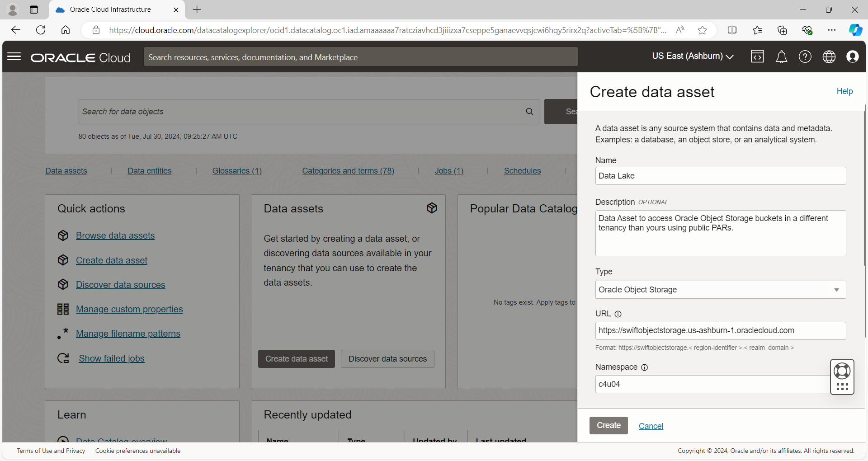Open the Data assets tab link
Screen dimensions: 868x461
(66, 171)
